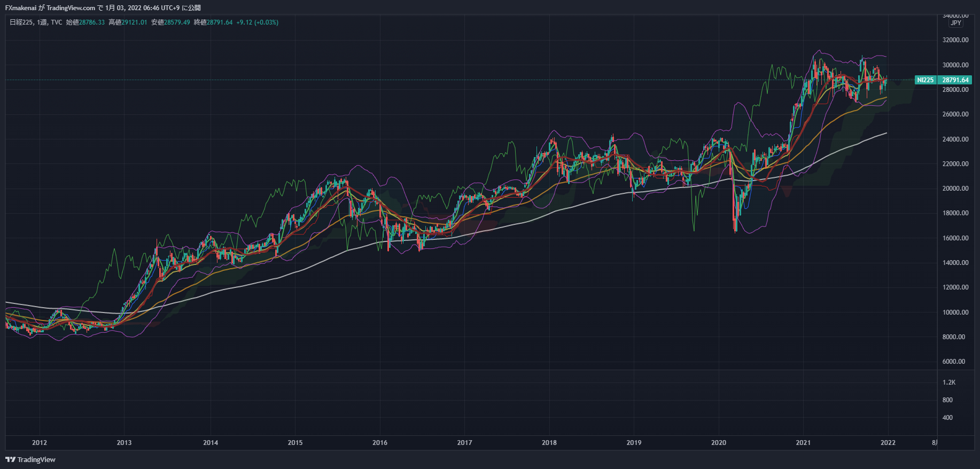The height and width of the screenshot is (469, 980).
Task: Click the 12000.00 price axis label
Action: point(955,287)
